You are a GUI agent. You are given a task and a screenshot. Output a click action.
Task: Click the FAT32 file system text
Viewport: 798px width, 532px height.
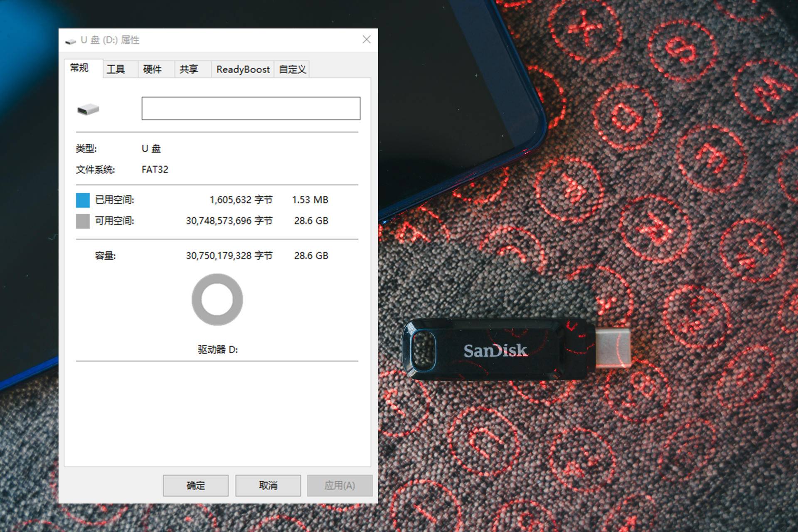click(x=154, y=169)
